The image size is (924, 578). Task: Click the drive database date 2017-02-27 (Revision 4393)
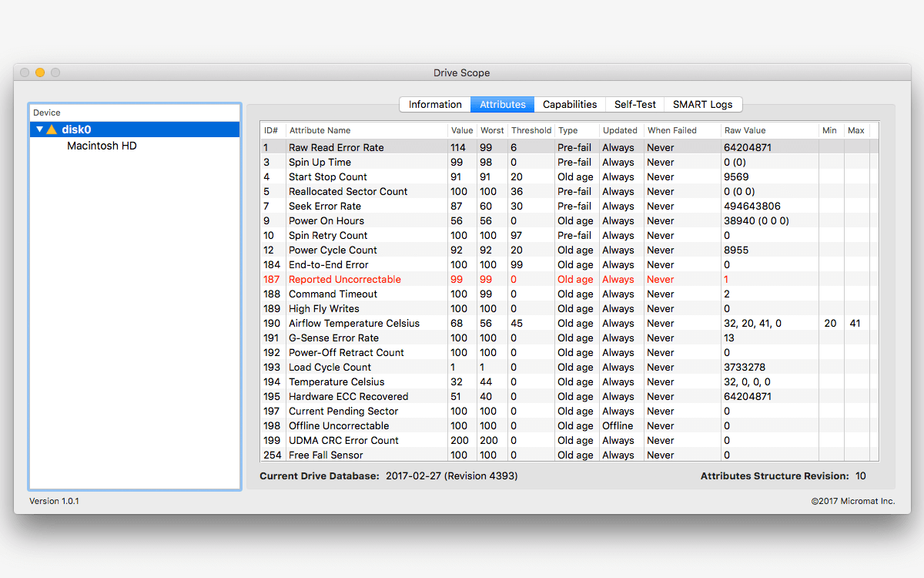450,476
